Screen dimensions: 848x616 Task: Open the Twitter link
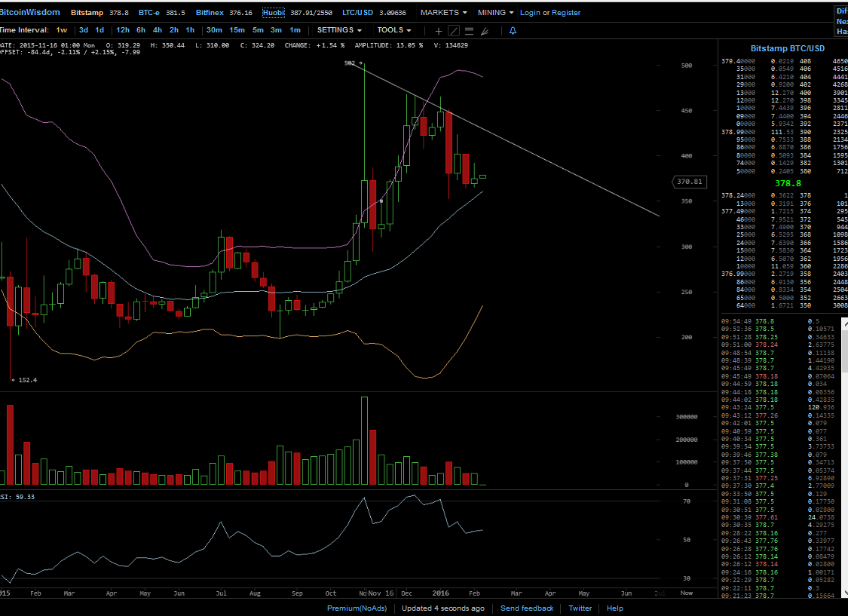coord(580,608)
